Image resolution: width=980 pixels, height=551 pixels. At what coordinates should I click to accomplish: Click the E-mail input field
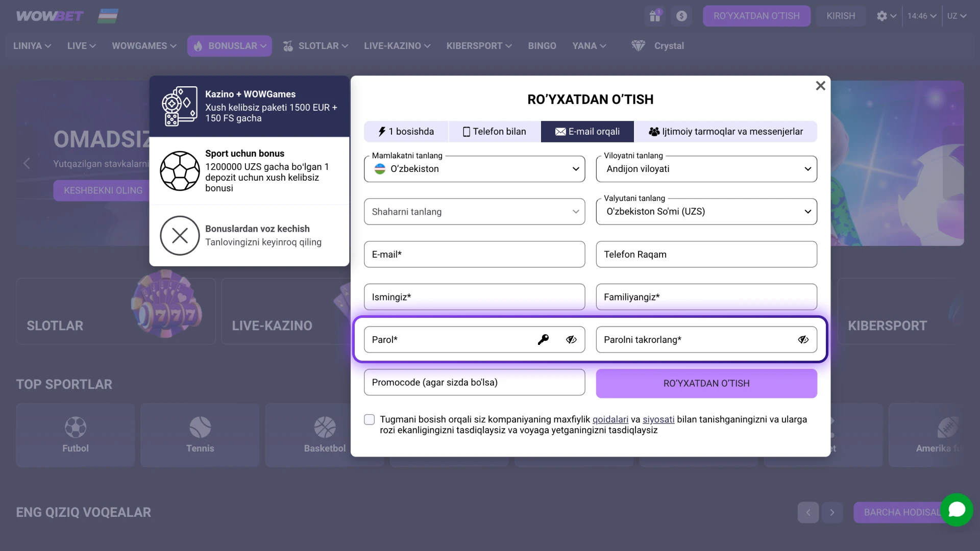pyautogui.click(x=474, y=255)
